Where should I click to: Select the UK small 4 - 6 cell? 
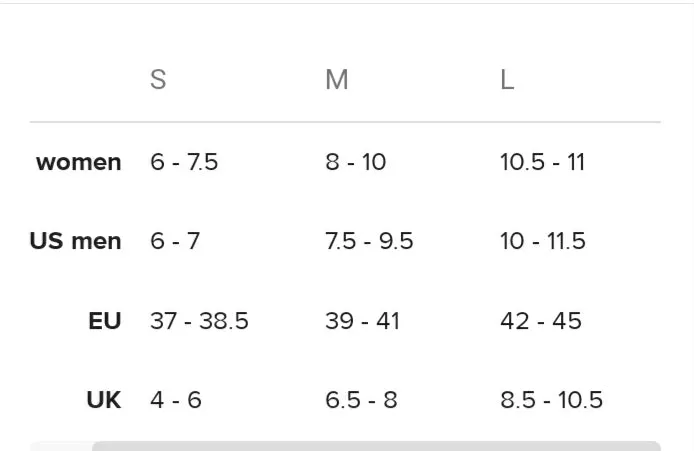[176, 400]
